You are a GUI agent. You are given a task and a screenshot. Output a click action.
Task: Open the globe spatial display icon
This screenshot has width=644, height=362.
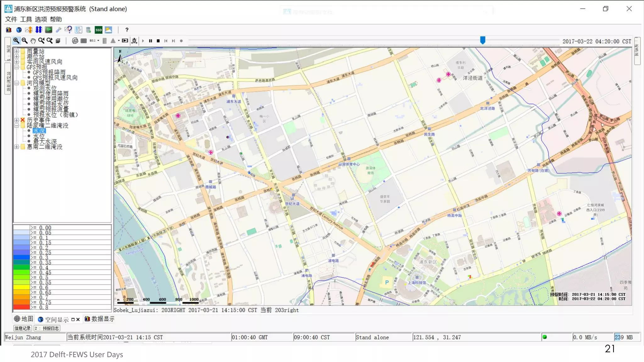pyautogui.click(x=19, y=30)
